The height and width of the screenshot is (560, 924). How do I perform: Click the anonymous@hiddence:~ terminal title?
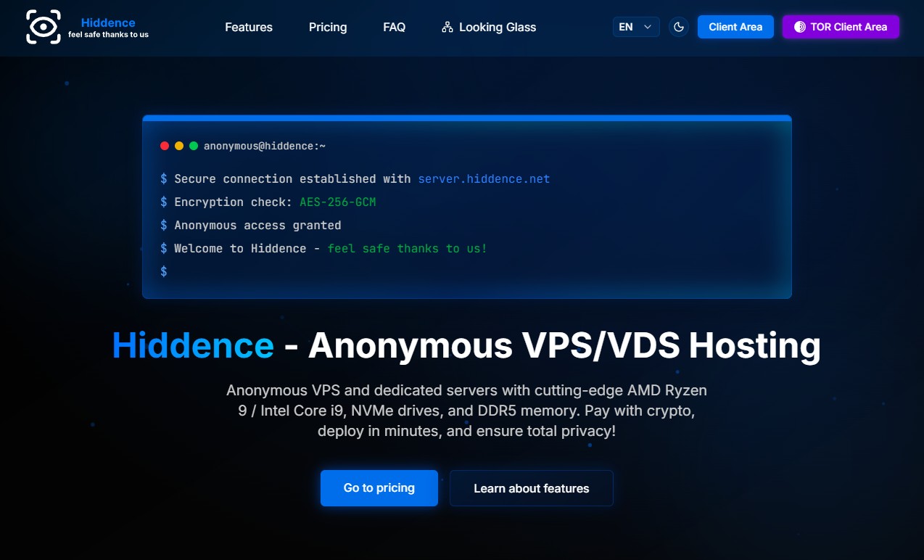coord(265,146)
